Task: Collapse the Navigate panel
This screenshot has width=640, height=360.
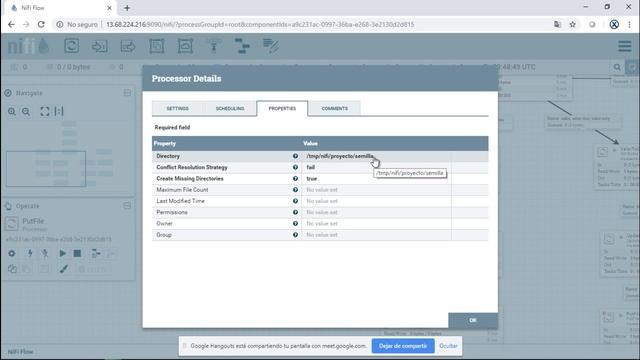Action: (x=127, y=93)
